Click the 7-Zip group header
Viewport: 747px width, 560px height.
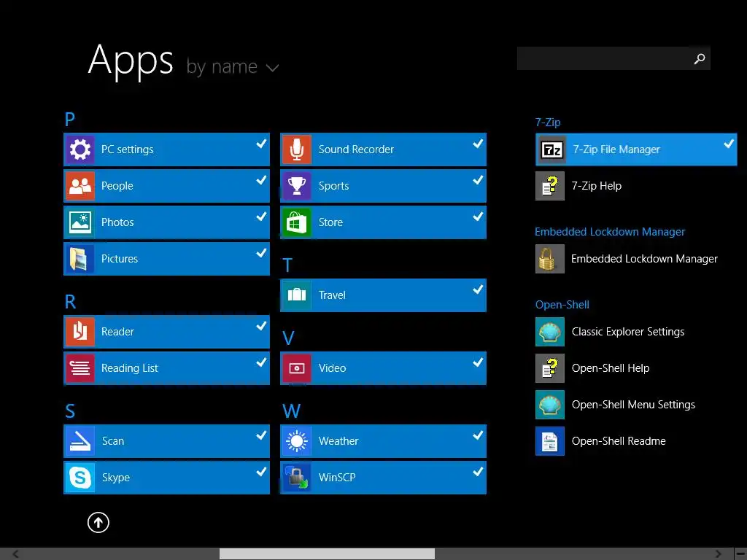(x=548, y=122)
